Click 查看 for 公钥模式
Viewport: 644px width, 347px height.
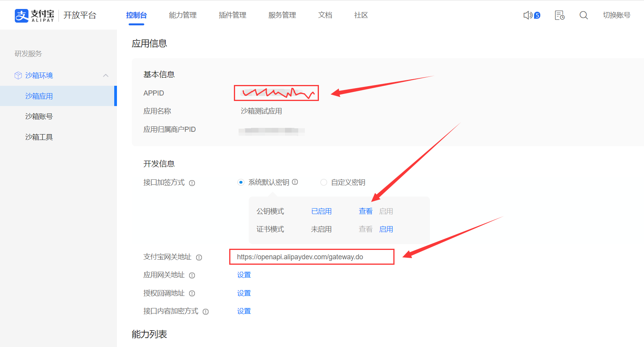(x=366, y=211)
